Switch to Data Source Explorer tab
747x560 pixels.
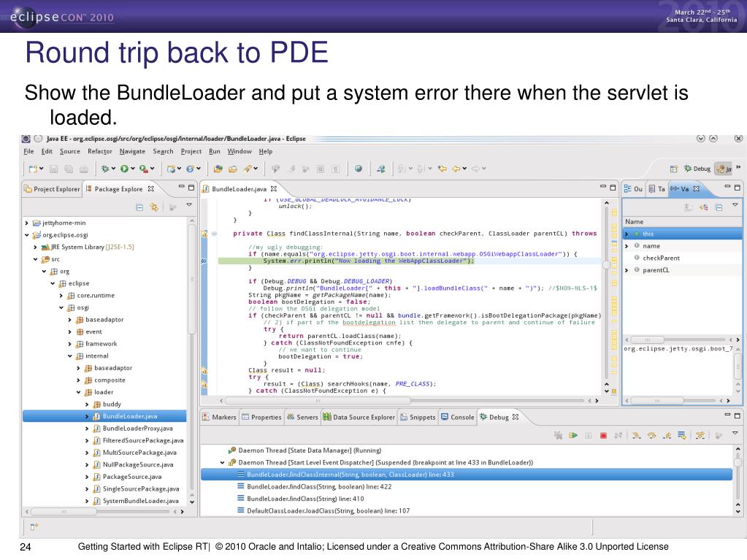[359, 417]
